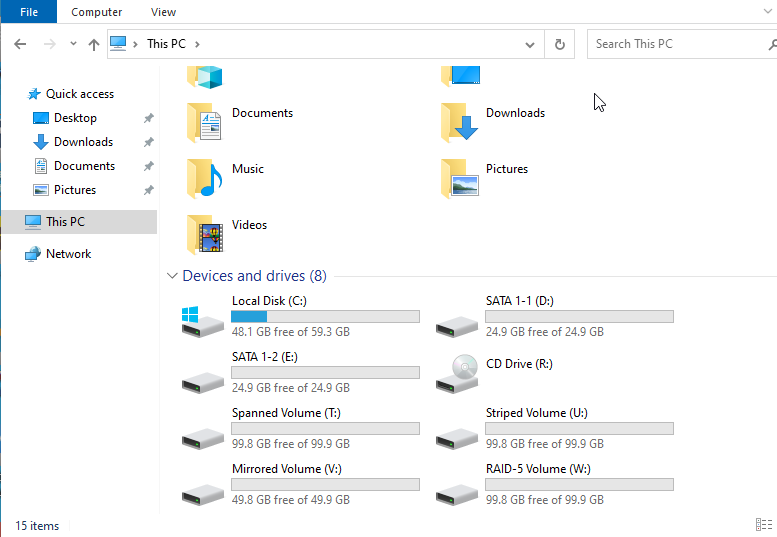Open Desktop in Quick access
This screenshot has width=777, height=537.
point(75,118)
